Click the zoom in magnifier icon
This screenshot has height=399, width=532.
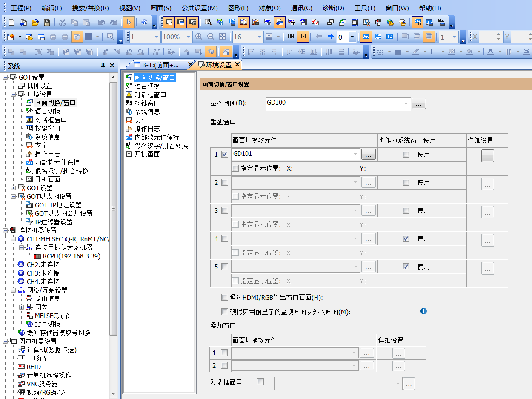pos(198,37)
